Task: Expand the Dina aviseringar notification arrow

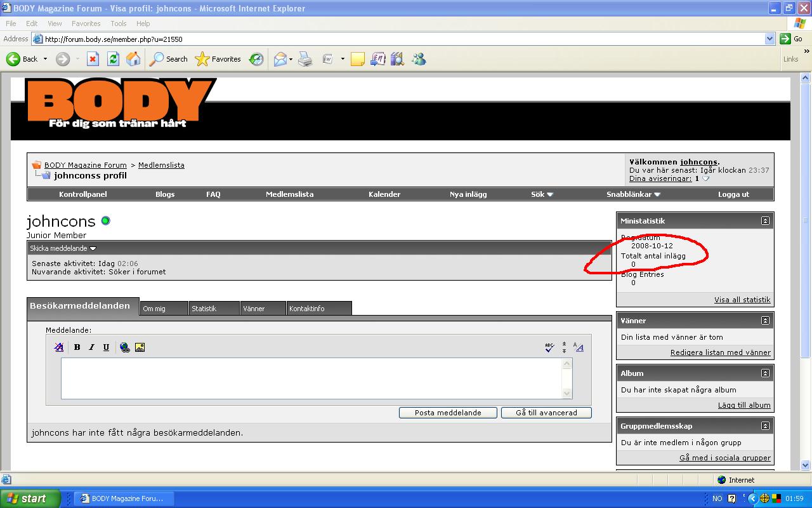Action: pyautogui.click(x=706, y=179)
